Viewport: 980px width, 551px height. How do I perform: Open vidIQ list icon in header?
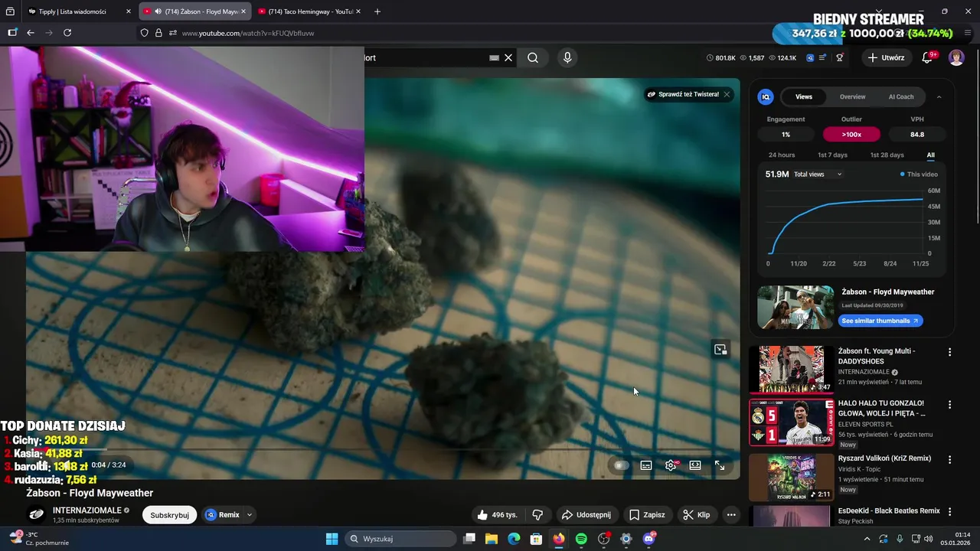(823, 57)
